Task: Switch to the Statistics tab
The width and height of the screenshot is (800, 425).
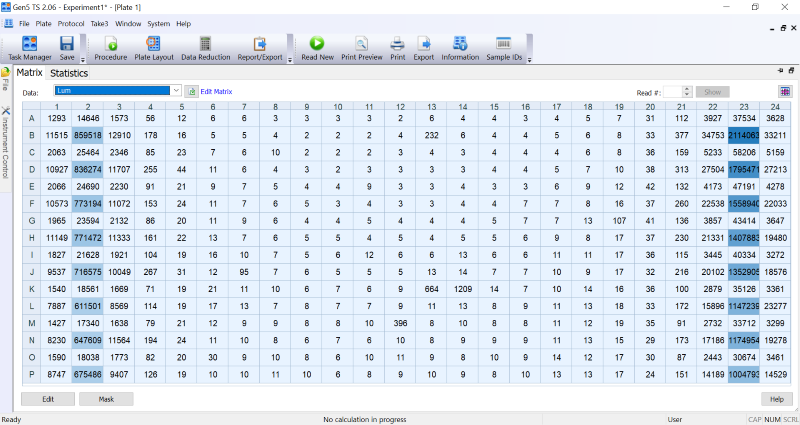Action: 69,73
